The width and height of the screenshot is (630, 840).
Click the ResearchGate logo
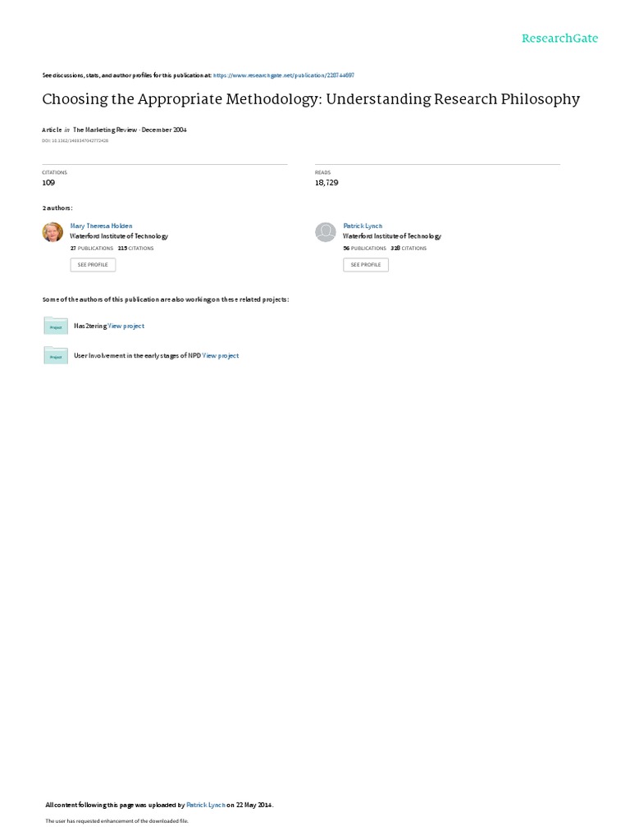(559, 39)
